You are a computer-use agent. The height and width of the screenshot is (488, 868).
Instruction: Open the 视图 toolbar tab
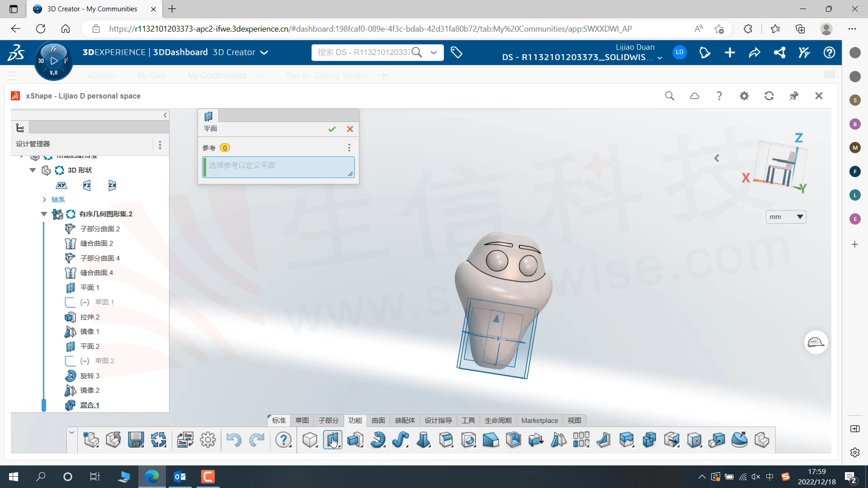(575, 421)
